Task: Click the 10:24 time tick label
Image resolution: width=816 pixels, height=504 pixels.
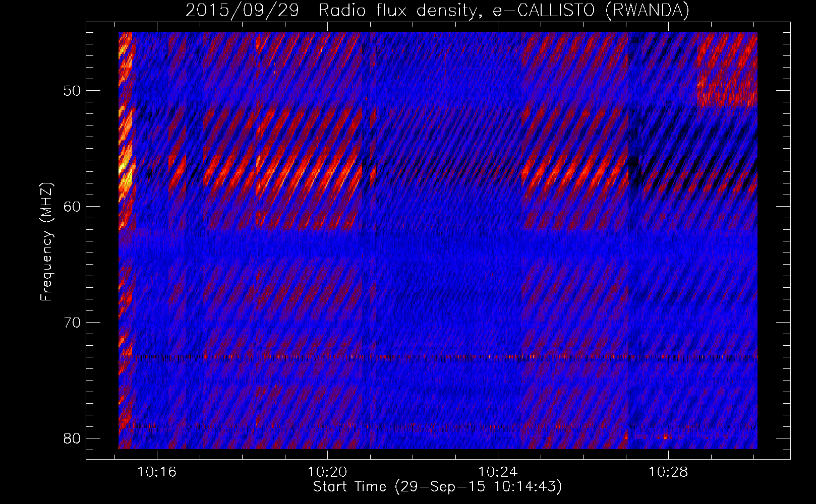Action: click(498, 472)
